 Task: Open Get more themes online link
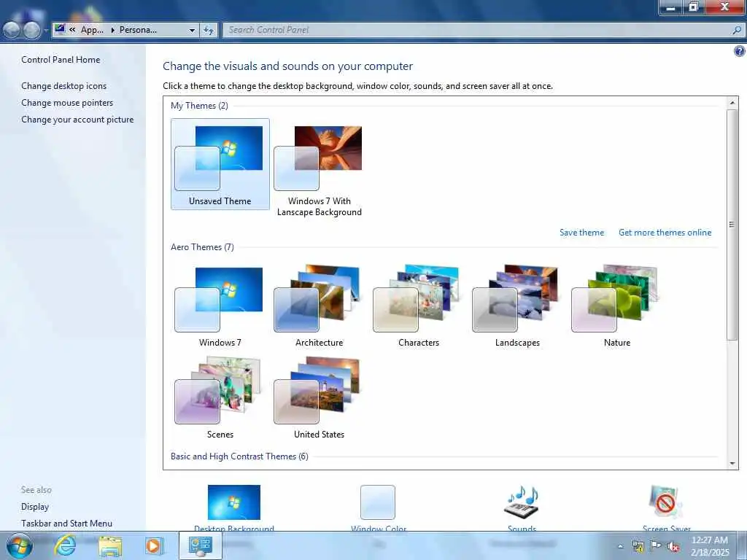coord(665,233)
